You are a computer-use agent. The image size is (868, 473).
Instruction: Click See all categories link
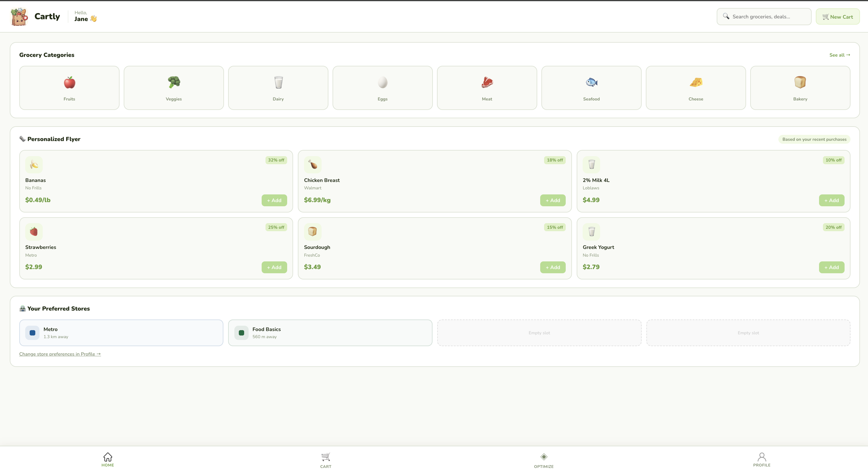point(839,55)
